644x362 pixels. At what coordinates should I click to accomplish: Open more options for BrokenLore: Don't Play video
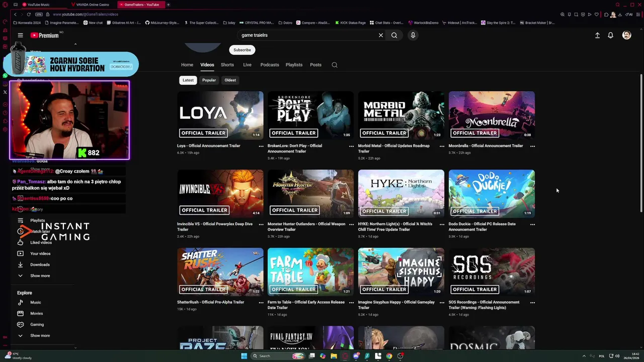[x=351, y=146]
